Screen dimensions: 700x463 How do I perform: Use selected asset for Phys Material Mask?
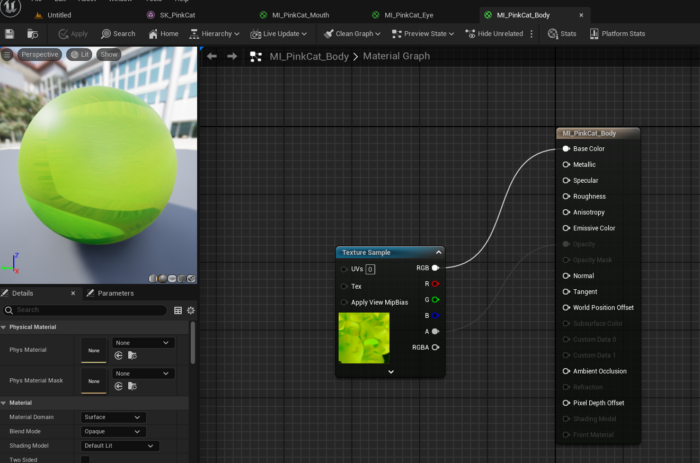(118, 386)
